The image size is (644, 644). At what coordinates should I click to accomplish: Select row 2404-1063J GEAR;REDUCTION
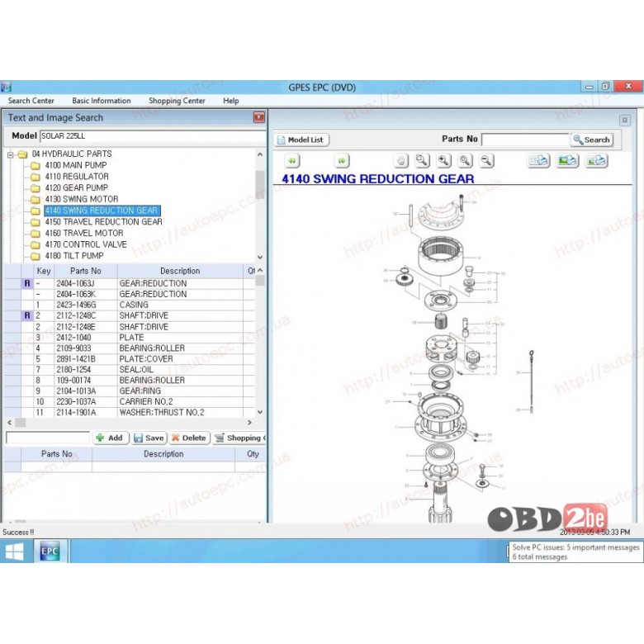tap(130, 283)
